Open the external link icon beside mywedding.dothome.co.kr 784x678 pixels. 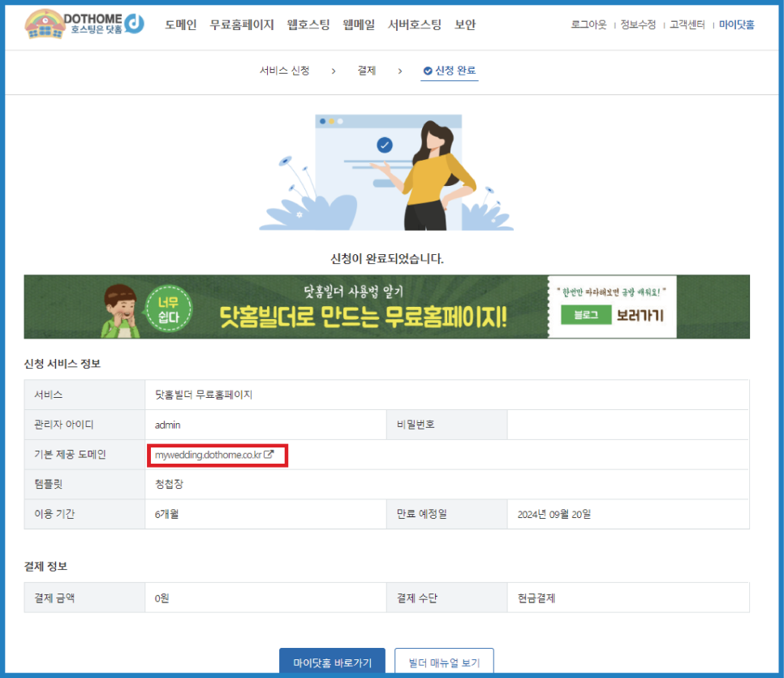pos(269,455)
